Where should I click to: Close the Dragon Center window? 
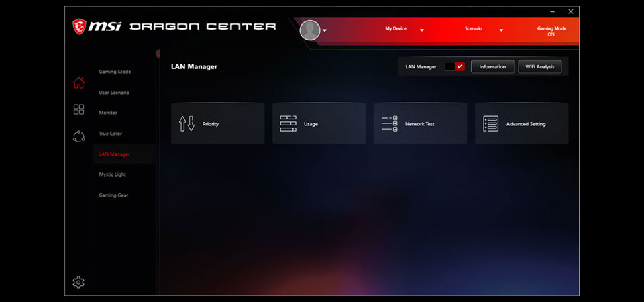[570, 11]
